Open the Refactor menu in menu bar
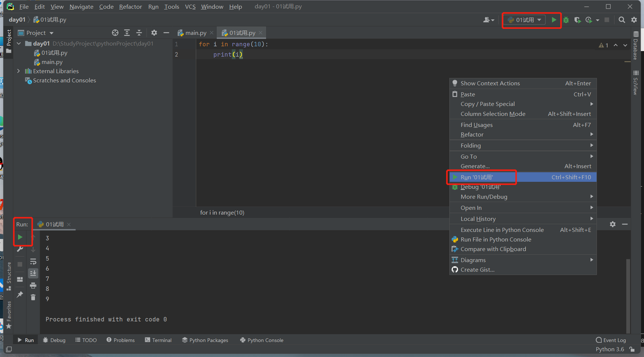This screenshot has width=644, height=357. click(x=130, y=7)
